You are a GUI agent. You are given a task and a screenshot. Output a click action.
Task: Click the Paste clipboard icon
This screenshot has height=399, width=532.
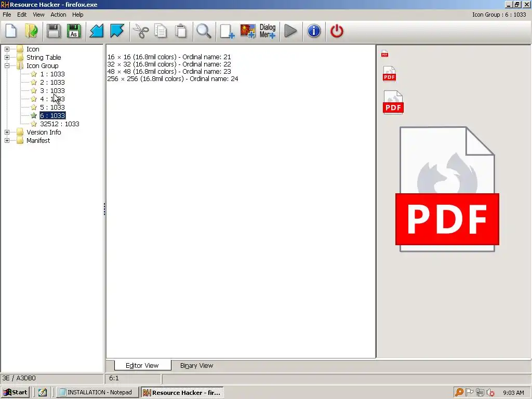point(181,31)
